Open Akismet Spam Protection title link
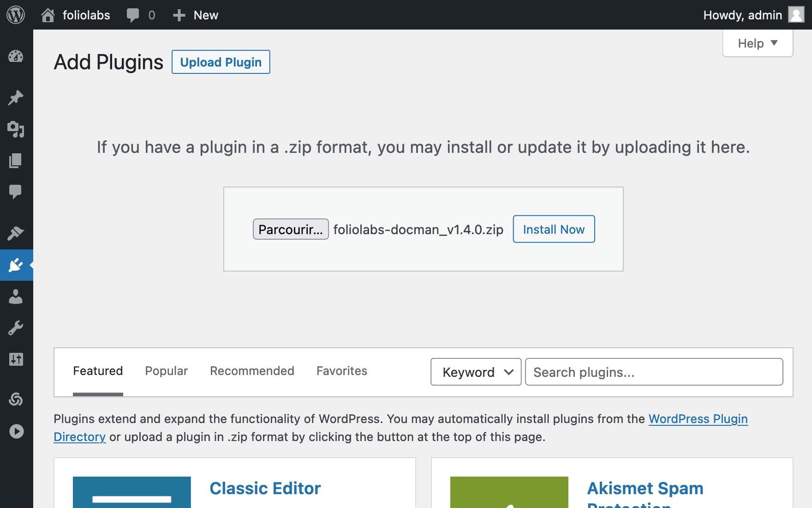 click(x=645, y=494)
